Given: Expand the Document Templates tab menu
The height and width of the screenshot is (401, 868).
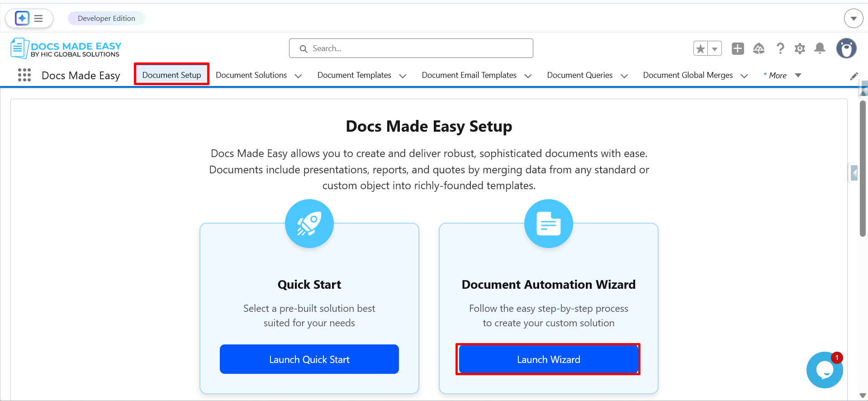Looking at the screenshot, I should pos(403,76).
